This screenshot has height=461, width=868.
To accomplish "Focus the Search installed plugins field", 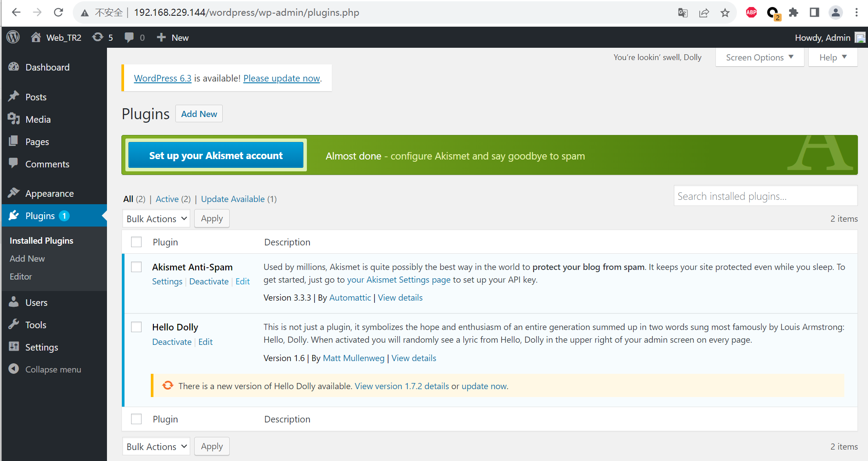I will [x=765, y=196].
